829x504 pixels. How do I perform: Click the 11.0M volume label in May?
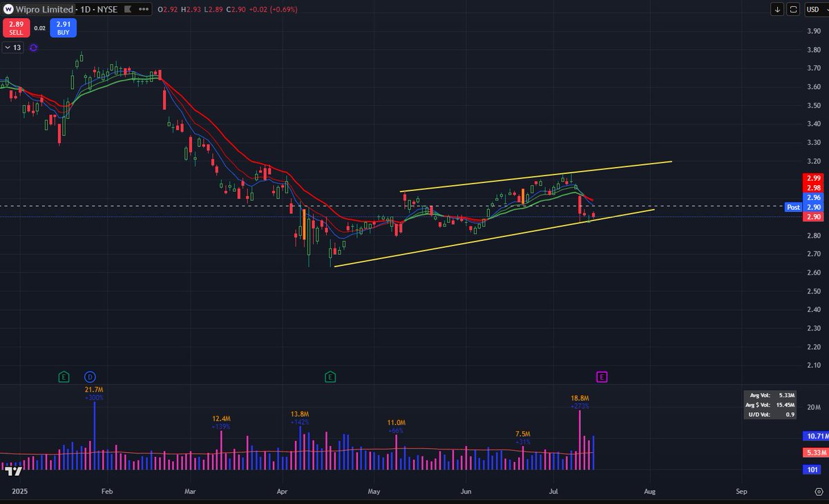(396, 423)
